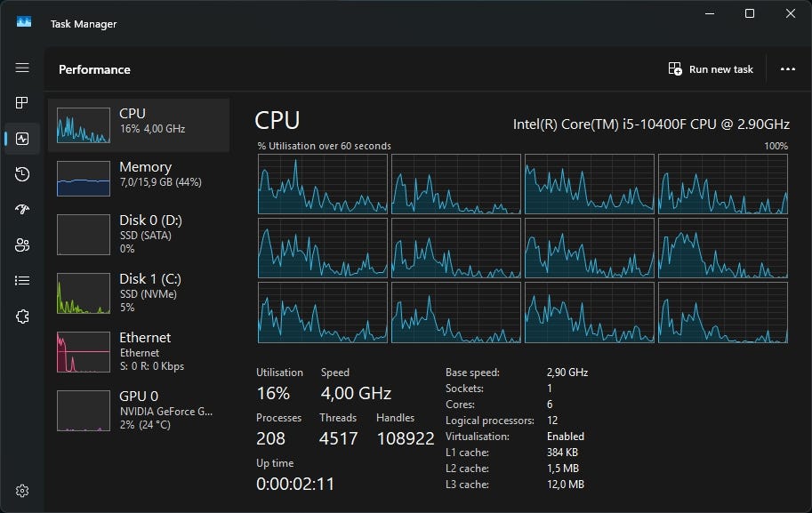This screenshot has height=513, width=812.
Task: Open the App history page icon
Action: [x=22, y=174]
